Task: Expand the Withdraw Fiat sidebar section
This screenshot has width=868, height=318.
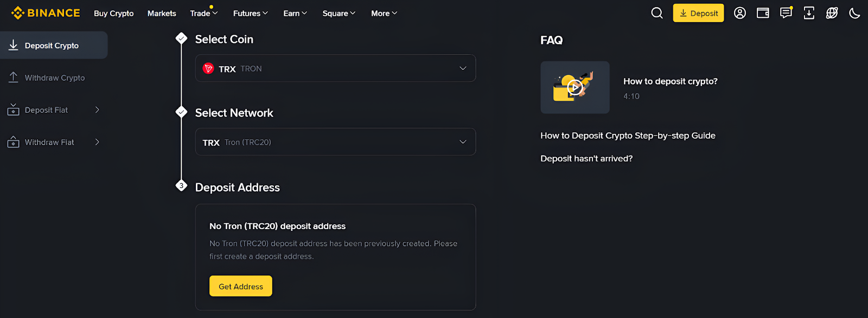Action: pos(54,141)
